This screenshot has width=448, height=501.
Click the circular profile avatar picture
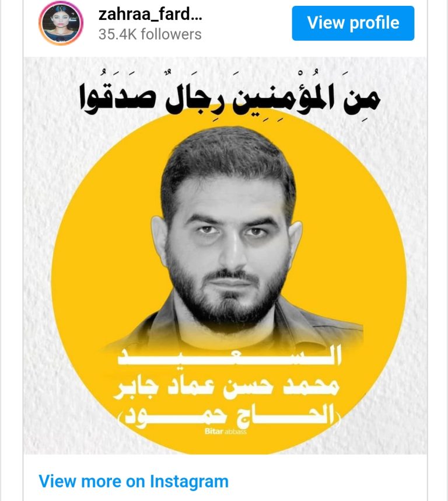point(61,23)
